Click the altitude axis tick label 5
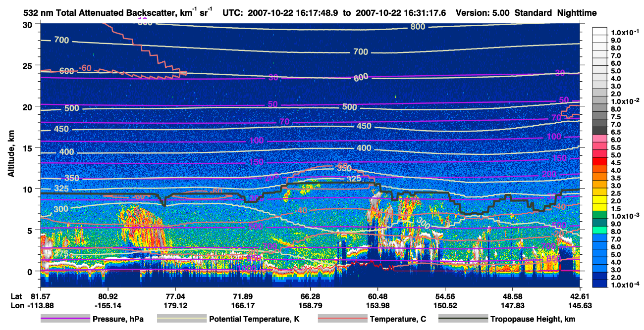The height and width of the screenshot is (330, 644). 31,230
